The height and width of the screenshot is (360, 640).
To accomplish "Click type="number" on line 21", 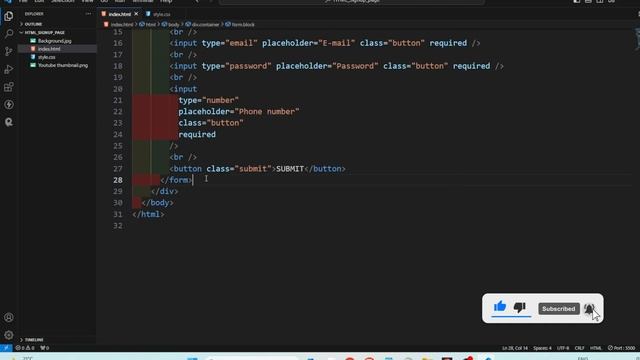I will [x=209, y=100].
